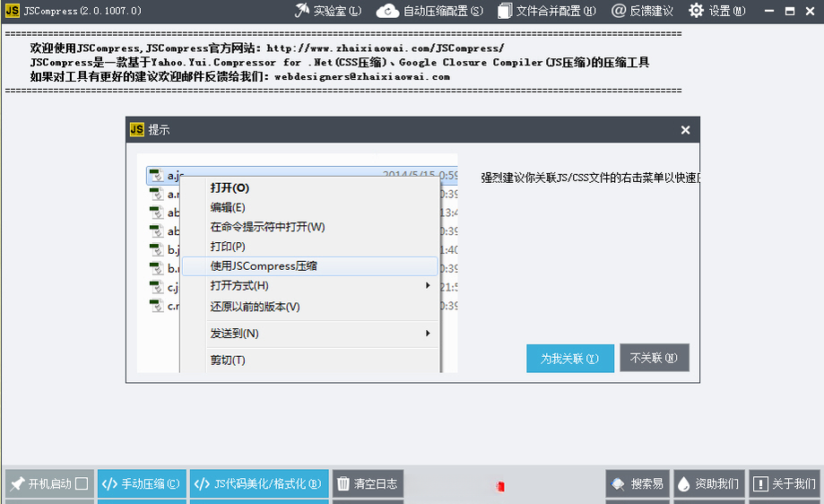Click the pin icon beside 开机启动
The width and height of the screenshot is (824, 504).
(17, 483)
